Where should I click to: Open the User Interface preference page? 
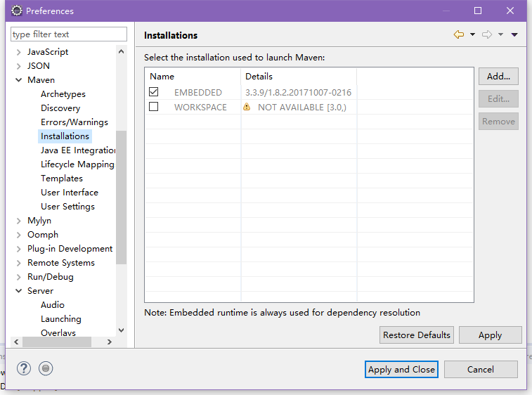coord(70,193)
